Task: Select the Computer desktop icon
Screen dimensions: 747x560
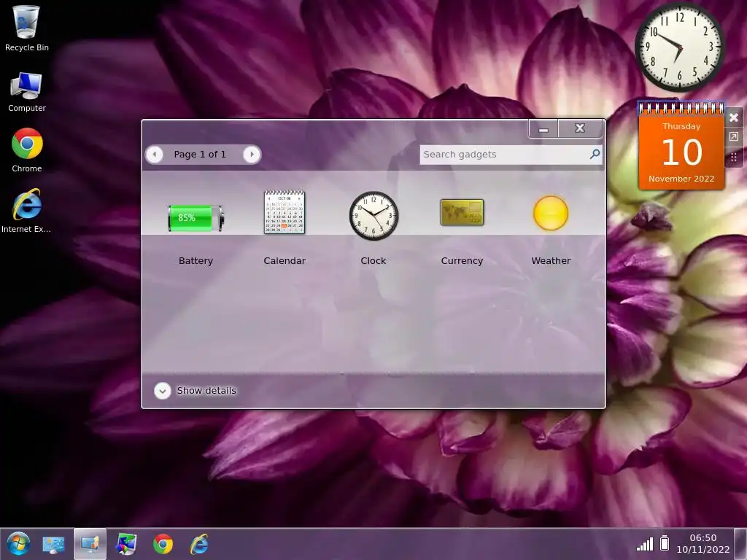Action: pos(27,92)
